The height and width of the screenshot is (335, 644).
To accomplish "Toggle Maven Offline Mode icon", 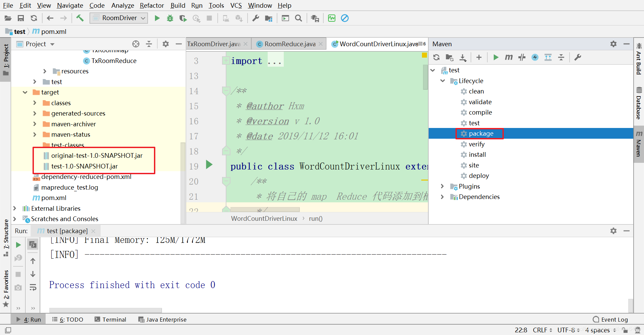I will 522,57.
